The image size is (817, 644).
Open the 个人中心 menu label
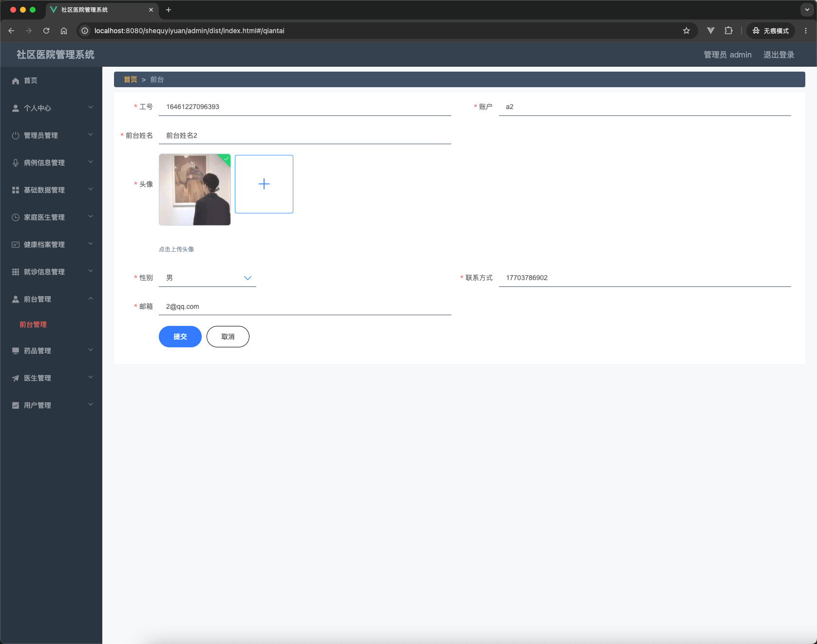38,108
